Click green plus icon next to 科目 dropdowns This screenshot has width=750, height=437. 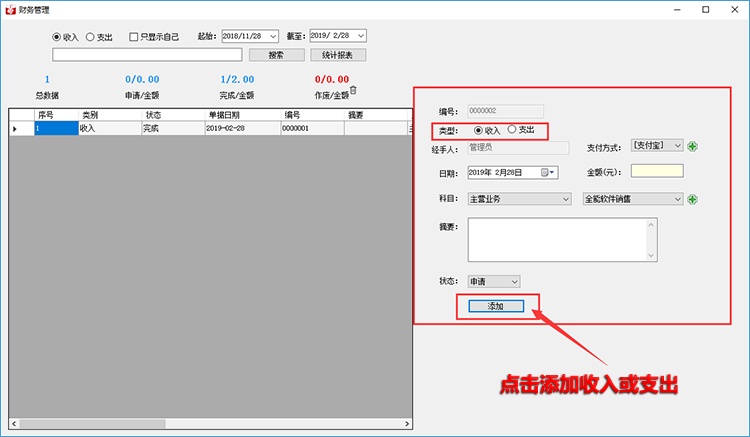692,199
